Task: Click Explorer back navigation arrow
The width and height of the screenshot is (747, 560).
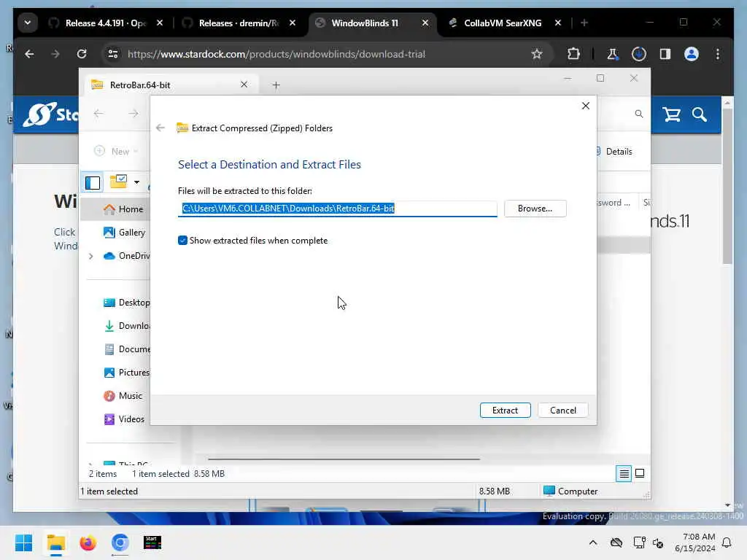Action: click(x=98, y=113)
